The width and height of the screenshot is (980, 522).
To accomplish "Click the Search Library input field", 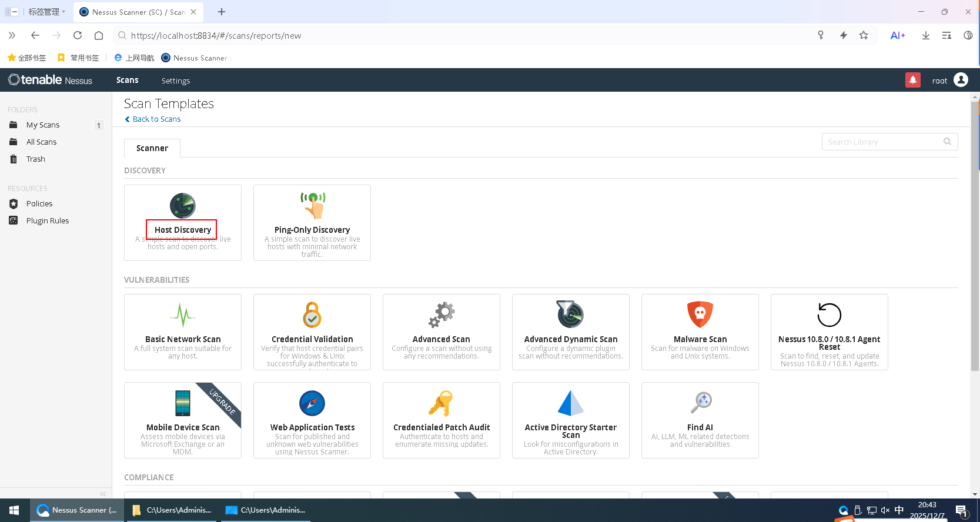I will (x=882, y=142).
